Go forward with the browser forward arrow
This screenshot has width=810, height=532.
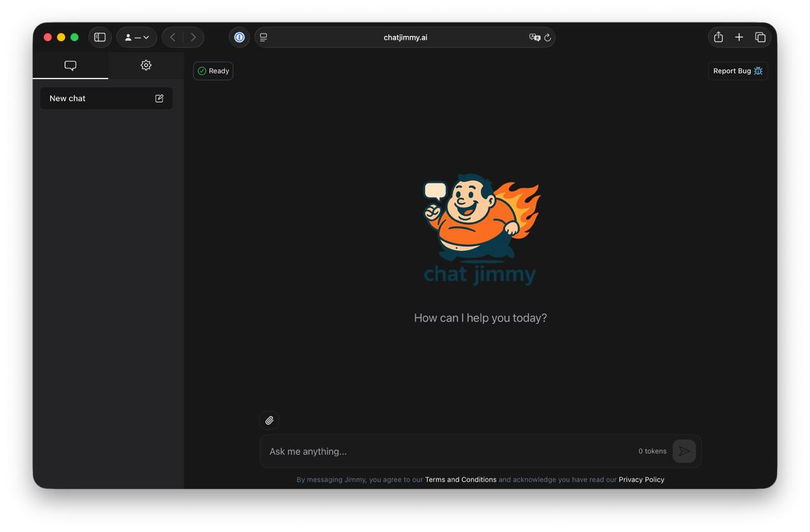tap(194, 37)
